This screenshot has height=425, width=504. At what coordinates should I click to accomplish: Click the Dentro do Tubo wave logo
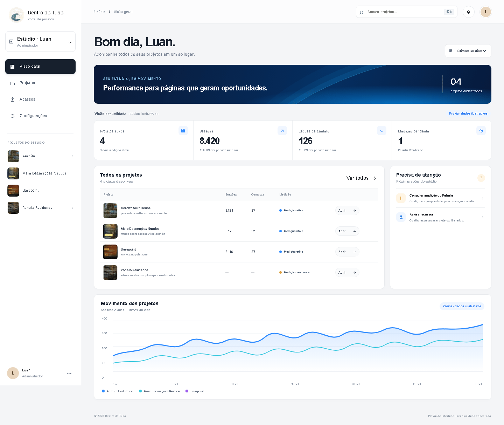coord(16,15)
